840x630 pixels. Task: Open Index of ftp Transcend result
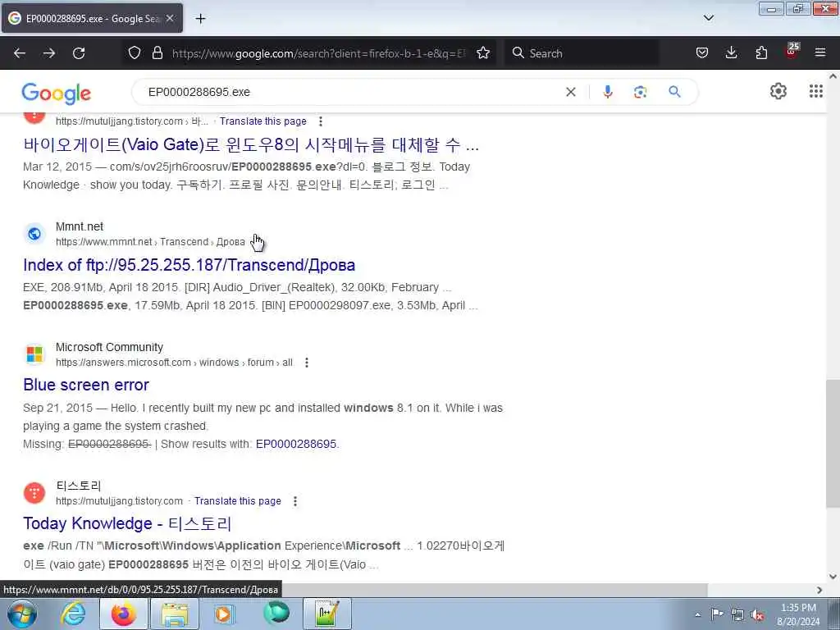[x=189, y=265]
